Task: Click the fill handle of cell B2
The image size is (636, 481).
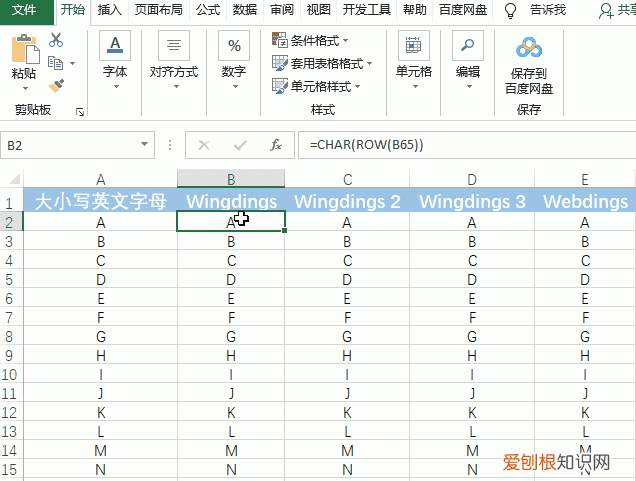Action: click(x=285, y=230)
